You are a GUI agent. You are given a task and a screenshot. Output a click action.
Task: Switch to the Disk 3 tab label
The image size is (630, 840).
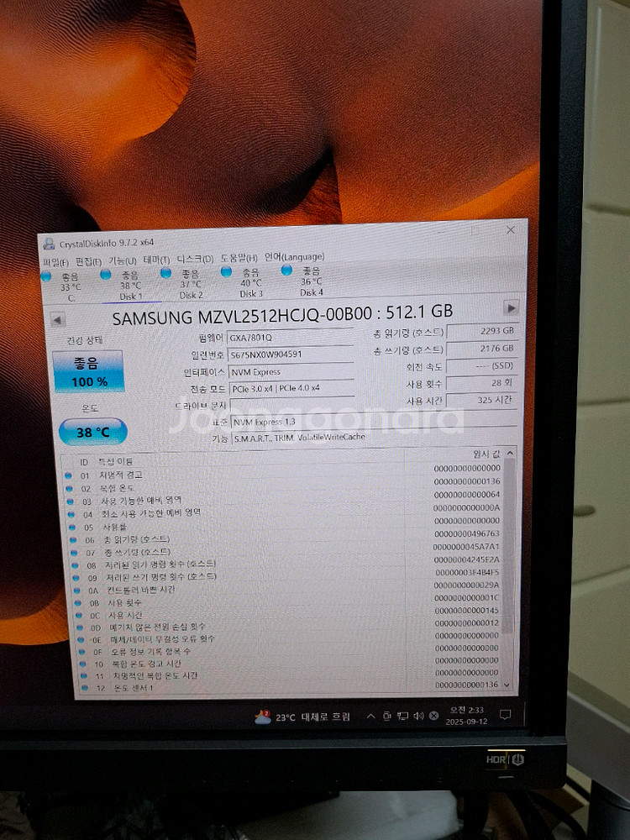[x=251, y=293]
